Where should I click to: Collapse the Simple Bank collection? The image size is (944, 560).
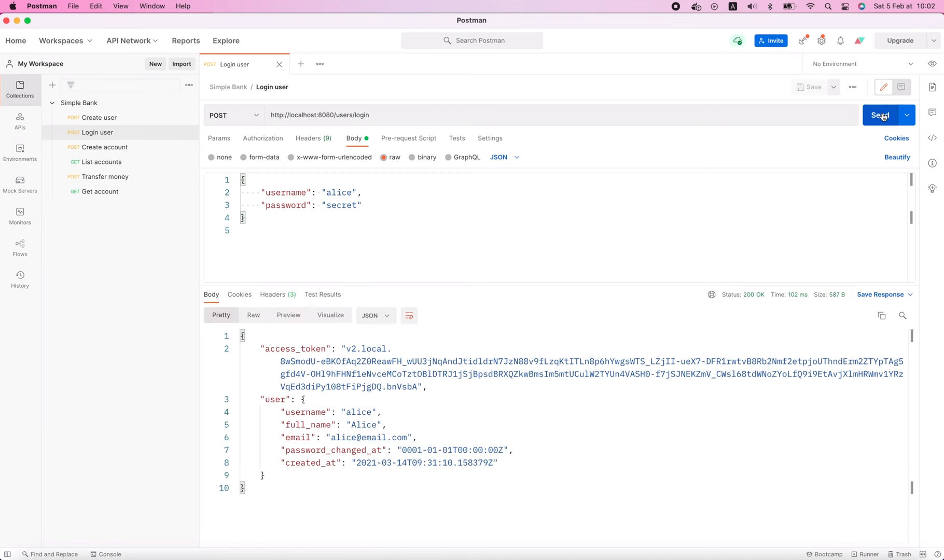tap(52, 103)
